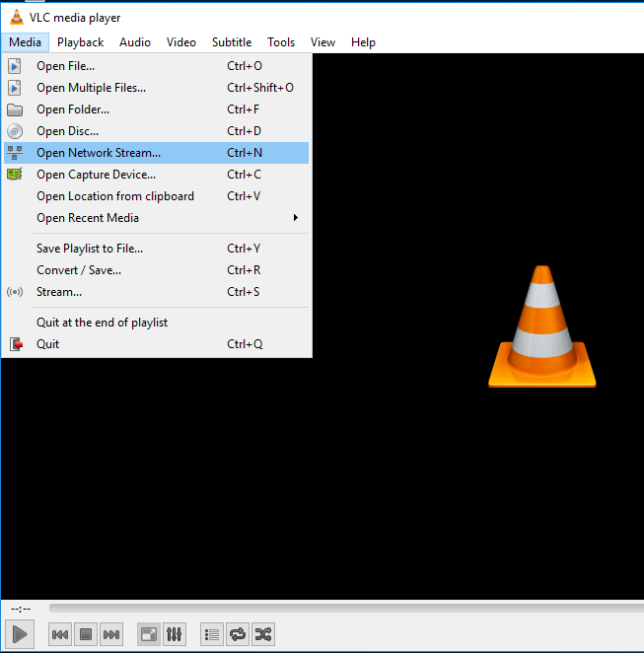Image resolution: width=644 pixels, height=653 pixels.
Task: Open the Subtitle menu
Action: pos(232,42)
